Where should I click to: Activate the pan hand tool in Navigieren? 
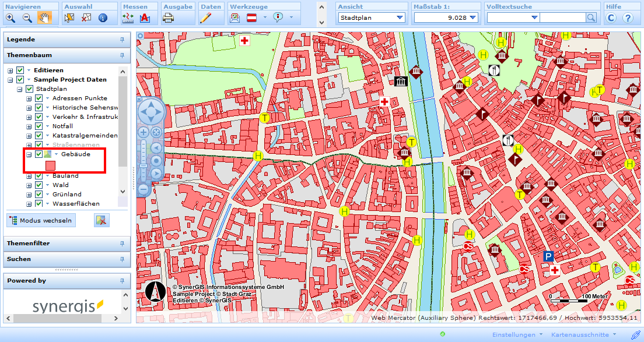point(44,17)
